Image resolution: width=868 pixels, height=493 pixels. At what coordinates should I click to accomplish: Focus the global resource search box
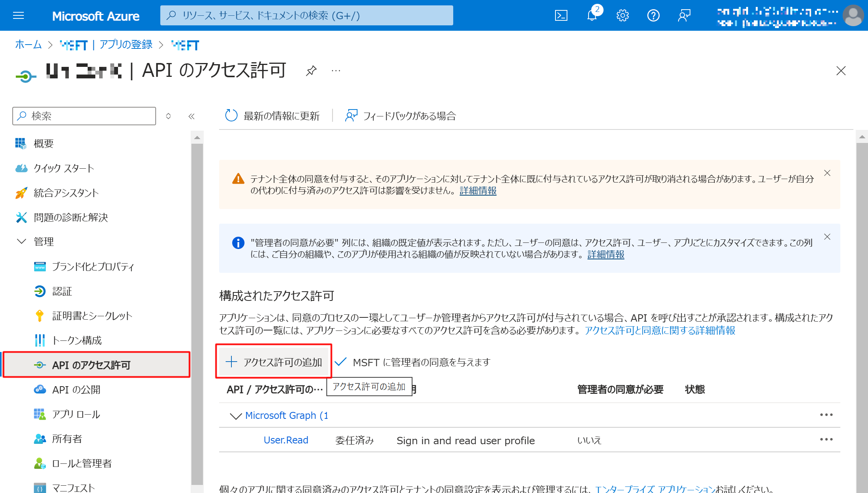tap(307, 15)
